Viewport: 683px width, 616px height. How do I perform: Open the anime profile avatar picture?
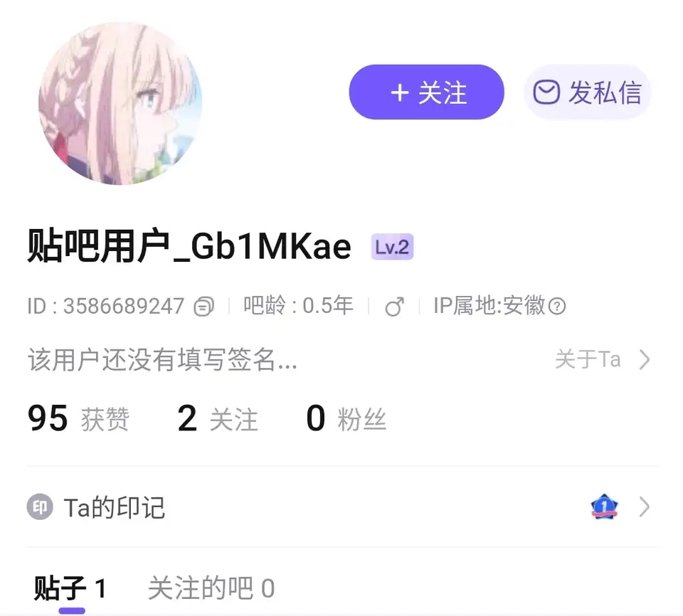pyautogui.click(x=120, y=103)
